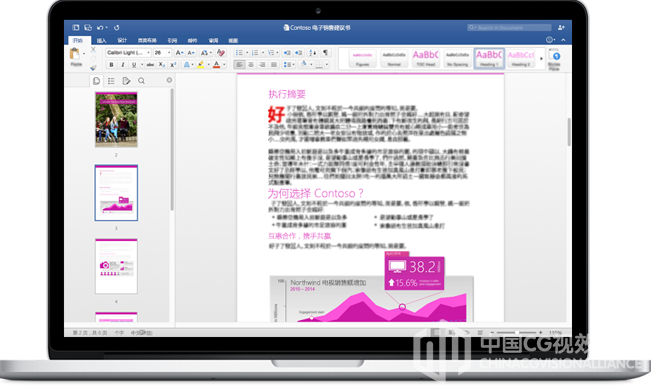The image size is (653, 391).
Task: Open the Styles Pane
Action: click(554, 59)
